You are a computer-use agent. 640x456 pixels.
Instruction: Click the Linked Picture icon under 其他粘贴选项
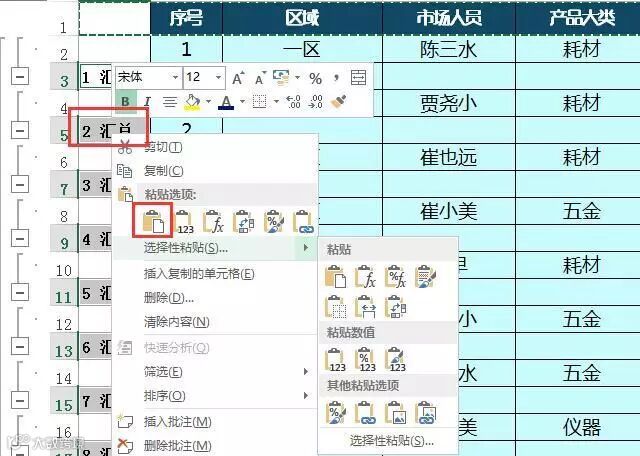coord(425,412)
